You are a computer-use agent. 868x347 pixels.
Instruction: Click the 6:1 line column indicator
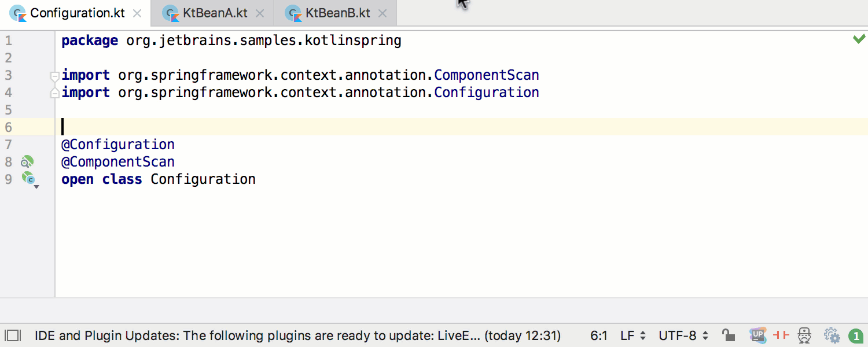click(599, 335)
